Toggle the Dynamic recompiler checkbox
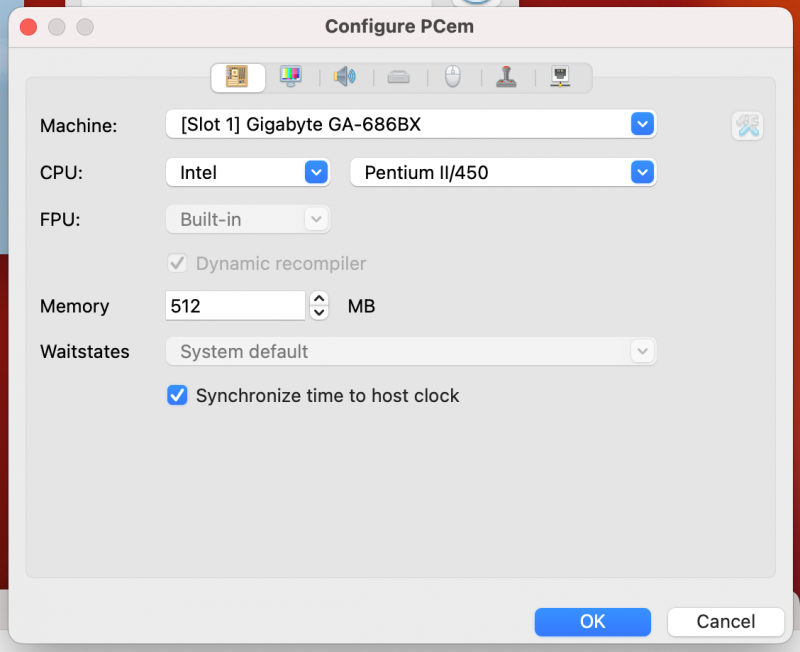The image size is (800, 652). pyautogui.click(x=177, y=263)
